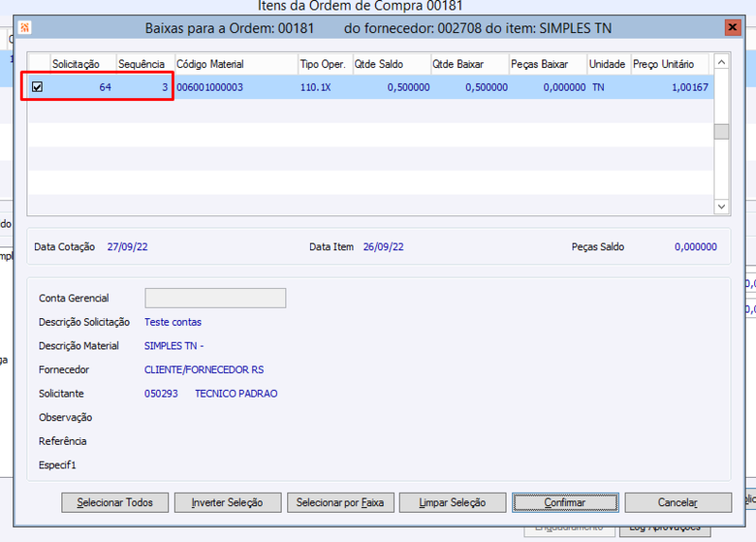
Task: Click the Peças Baixar column header
Action: 548,64
